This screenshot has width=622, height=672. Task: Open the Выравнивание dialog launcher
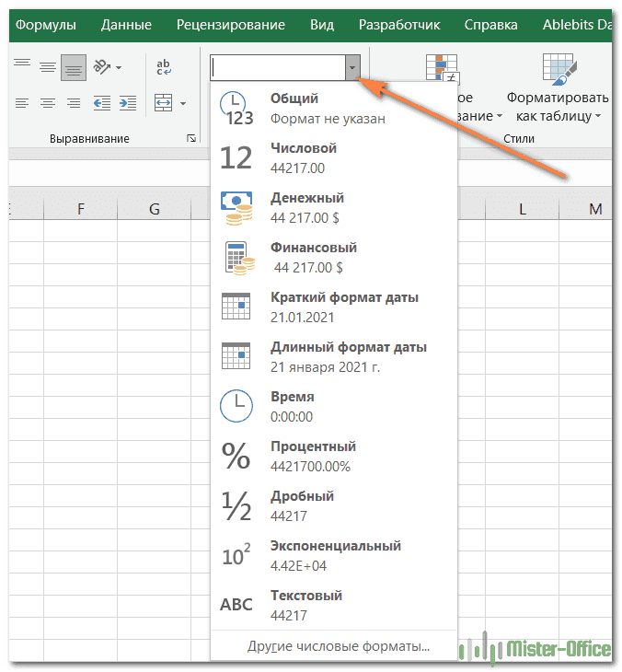[190, 138]
